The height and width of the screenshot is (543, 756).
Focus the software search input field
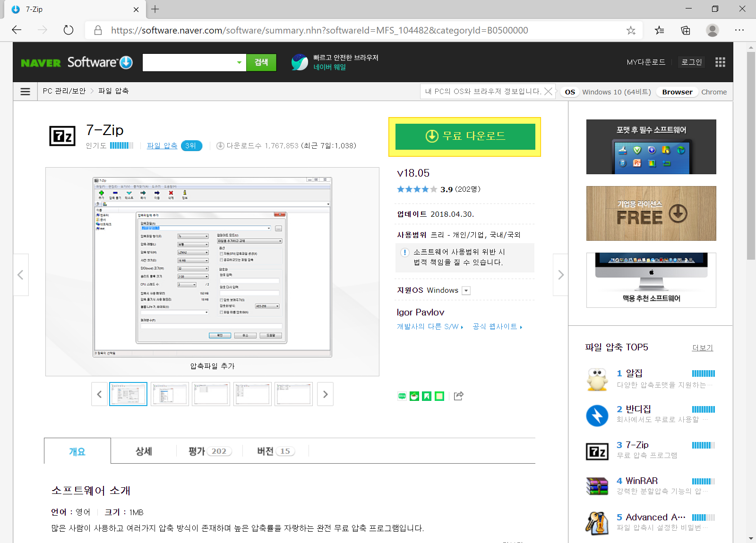click(x=189, y=62)
